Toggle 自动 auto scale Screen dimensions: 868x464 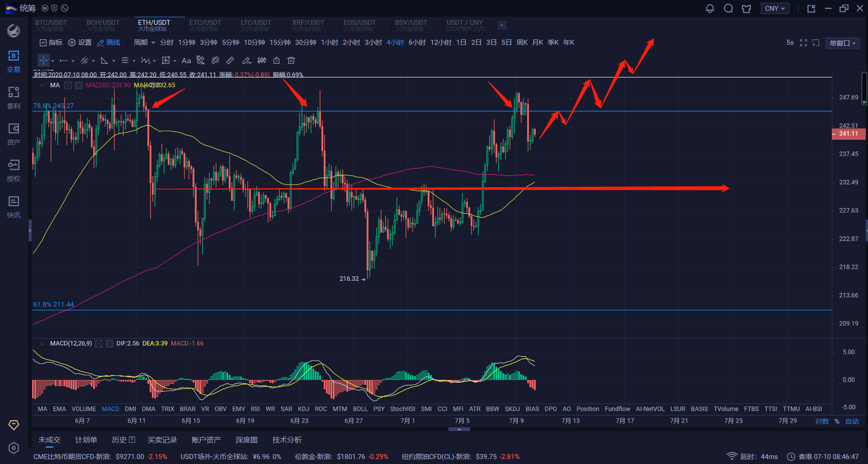coord(852,421)
